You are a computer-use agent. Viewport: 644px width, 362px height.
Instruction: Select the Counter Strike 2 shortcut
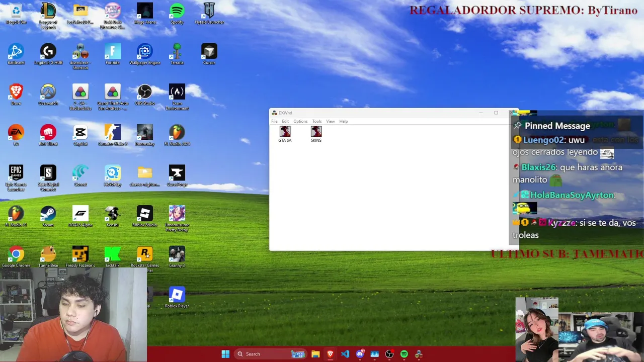(x=112, y=135)
